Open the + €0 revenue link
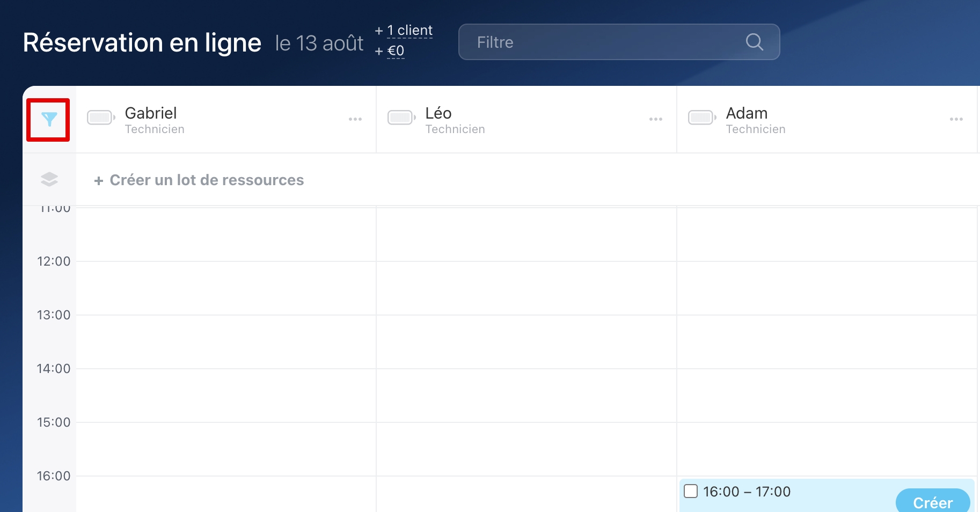Image resolution: width=980 pixels, height=512 pixels. [396, 51]
